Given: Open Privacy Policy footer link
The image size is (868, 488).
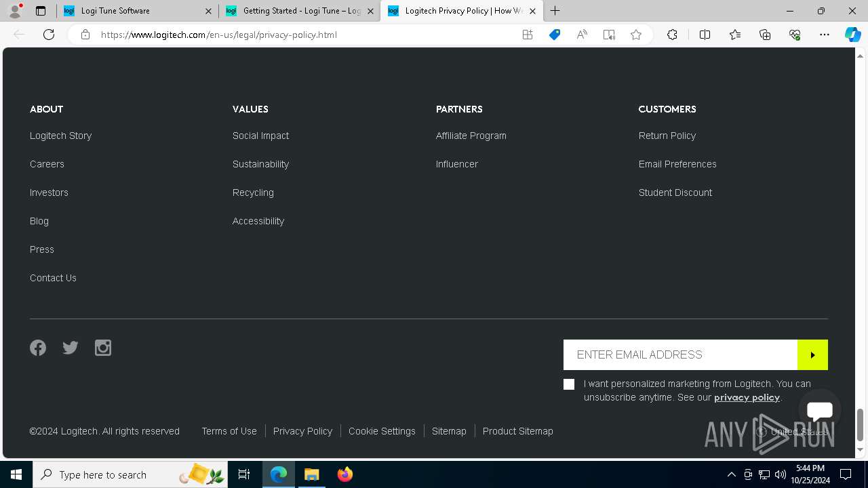Looking at the screenshot, I should click(x=302, y=431).
